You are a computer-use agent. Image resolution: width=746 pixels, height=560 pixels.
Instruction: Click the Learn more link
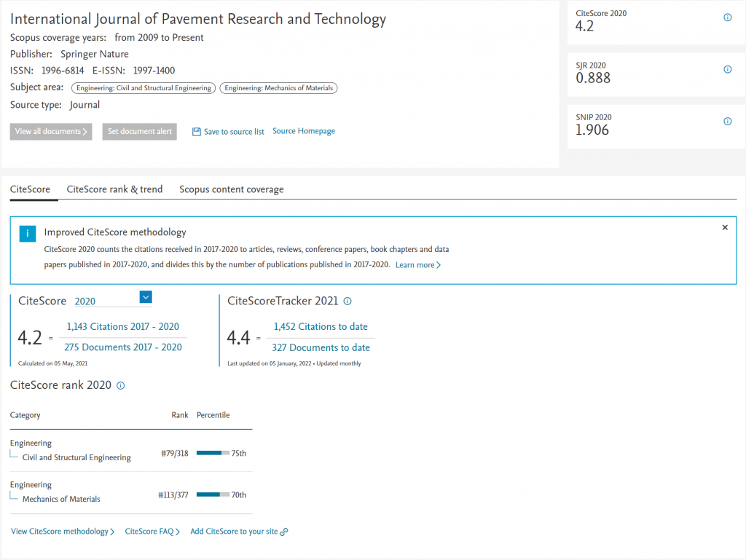click(417, 265)
